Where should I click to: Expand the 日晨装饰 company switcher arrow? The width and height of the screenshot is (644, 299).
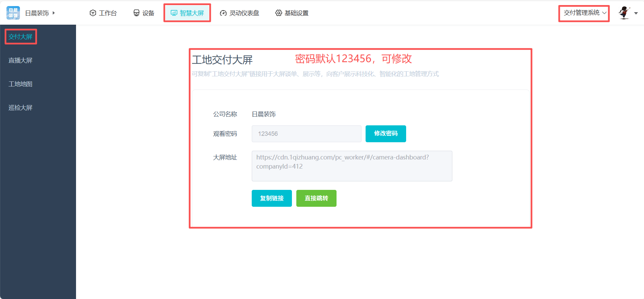(54, 13)
